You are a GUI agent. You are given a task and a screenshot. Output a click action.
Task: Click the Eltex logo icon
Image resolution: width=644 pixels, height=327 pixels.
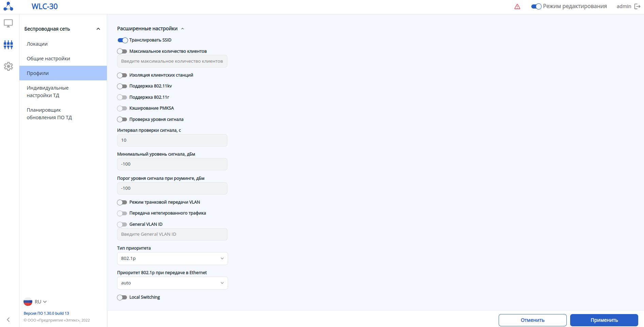[x=8, y=6]
